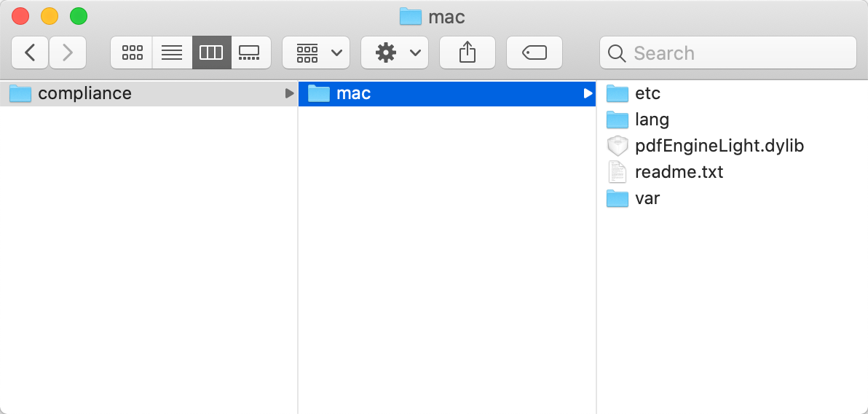Open the lang folder
The image size is (868, 414).
coord(651,120)
